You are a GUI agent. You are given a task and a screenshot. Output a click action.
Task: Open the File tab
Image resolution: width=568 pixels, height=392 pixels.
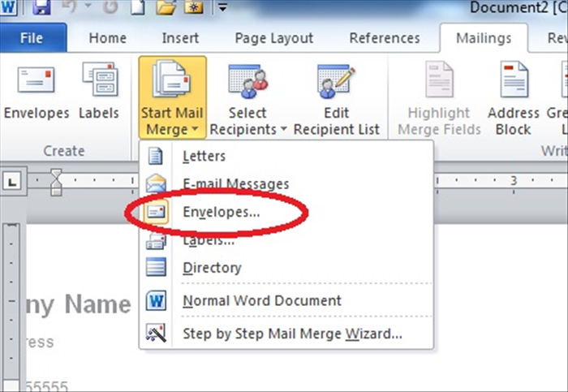click(33, 37)
